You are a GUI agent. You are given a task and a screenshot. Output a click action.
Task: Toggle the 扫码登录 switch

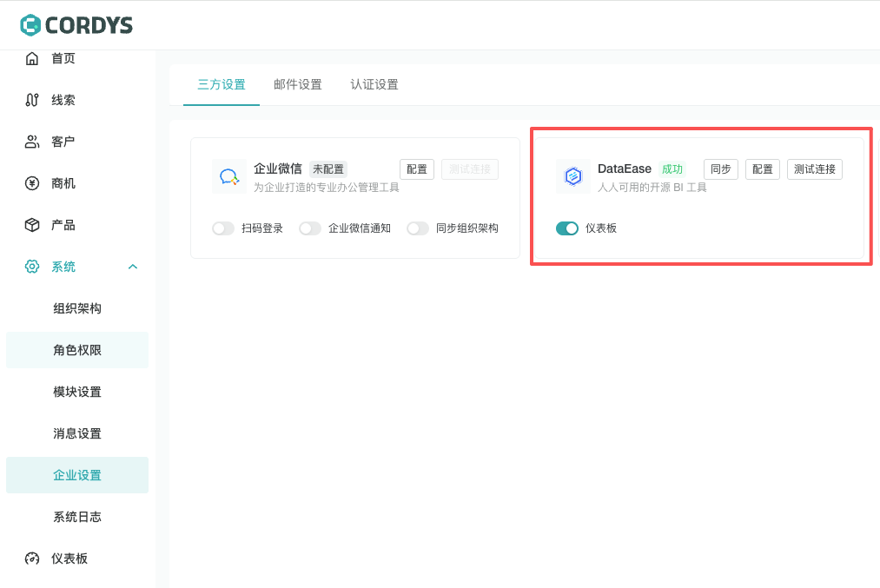point(222,228)
